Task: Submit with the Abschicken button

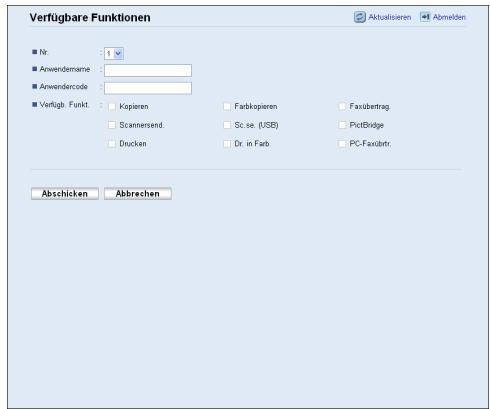Action: point(65,194)
